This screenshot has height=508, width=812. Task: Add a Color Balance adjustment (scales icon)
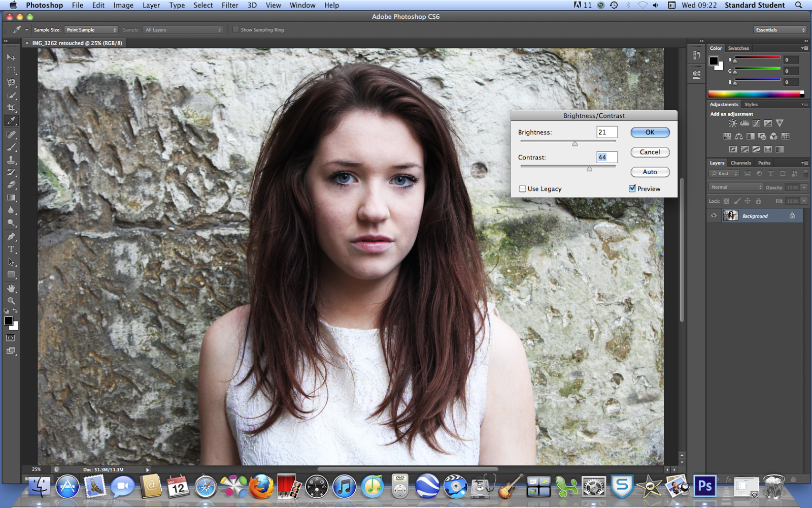tap(739, 136)
